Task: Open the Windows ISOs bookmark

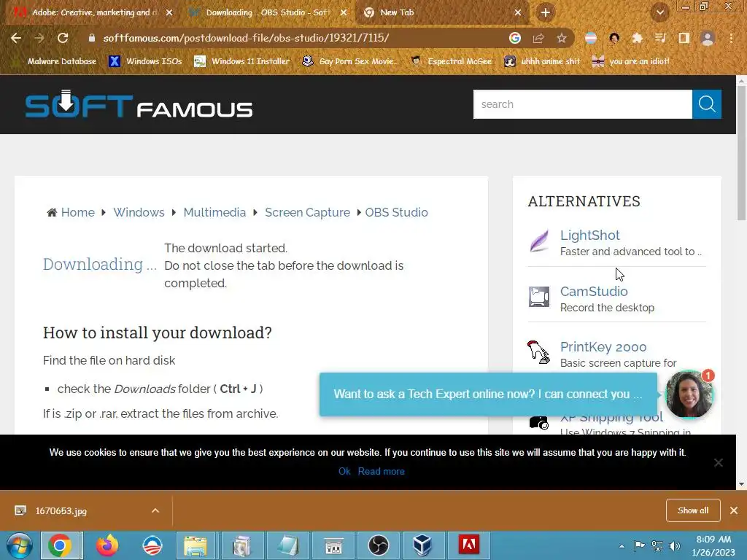Action: [146, 61]
